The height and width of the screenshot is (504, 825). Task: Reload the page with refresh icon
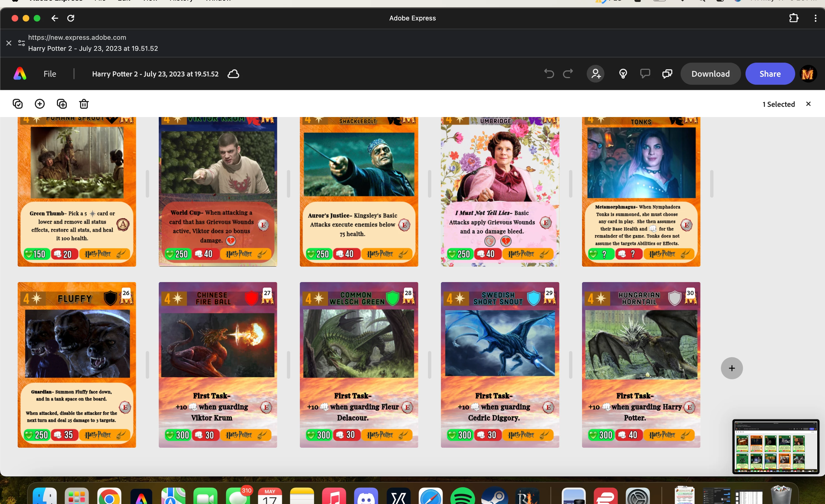(71, 18)
